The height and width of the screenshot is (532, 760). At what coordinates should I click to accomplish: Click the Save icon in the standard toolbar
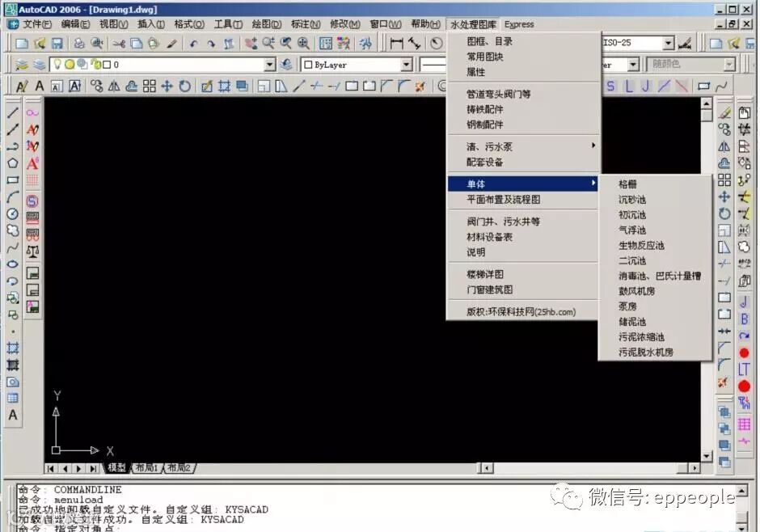click(x=57, y=44)
